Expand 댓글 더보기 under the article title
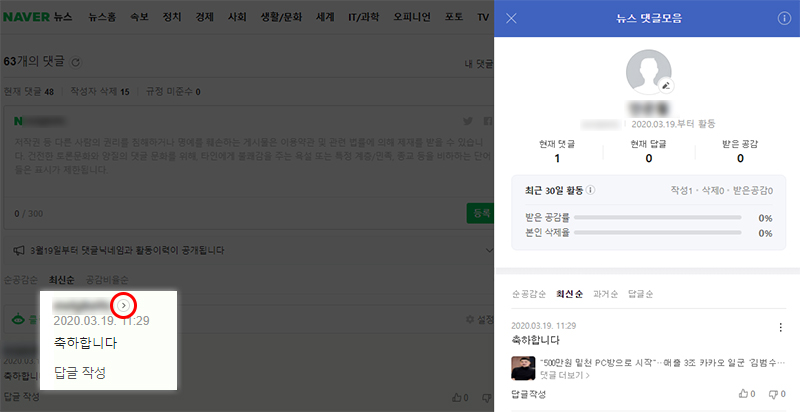 (x=565, y=376)
